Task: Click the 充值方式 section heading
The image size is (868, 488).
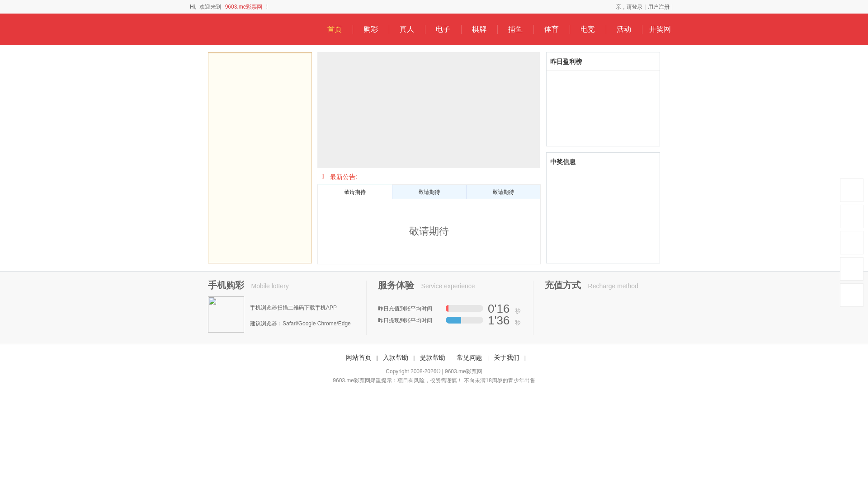Action: pyautogui.click(x=563, y=285)
